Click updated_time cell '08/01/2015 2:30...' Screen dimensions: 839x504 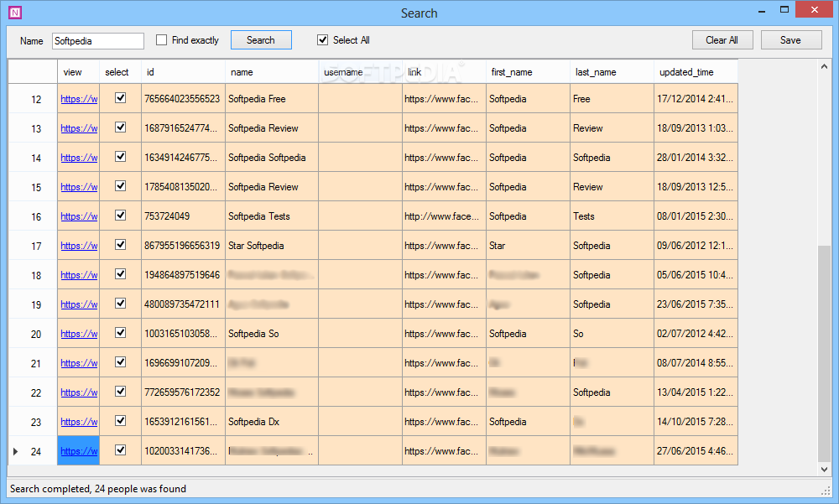pos(696,216)
